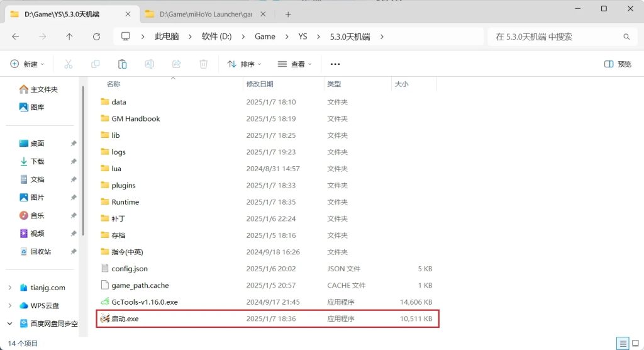Sort by 大小 column header
This screenshot has width=644, height=350.
pyautogui.click(x=401, y=84)
